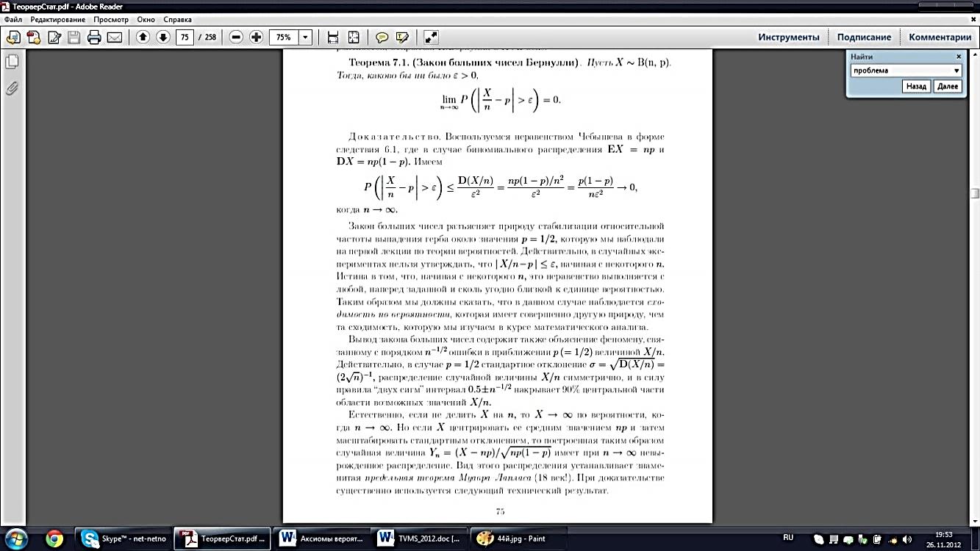Open the Комментарии pane
980x551 pixels.
[940, 37]
